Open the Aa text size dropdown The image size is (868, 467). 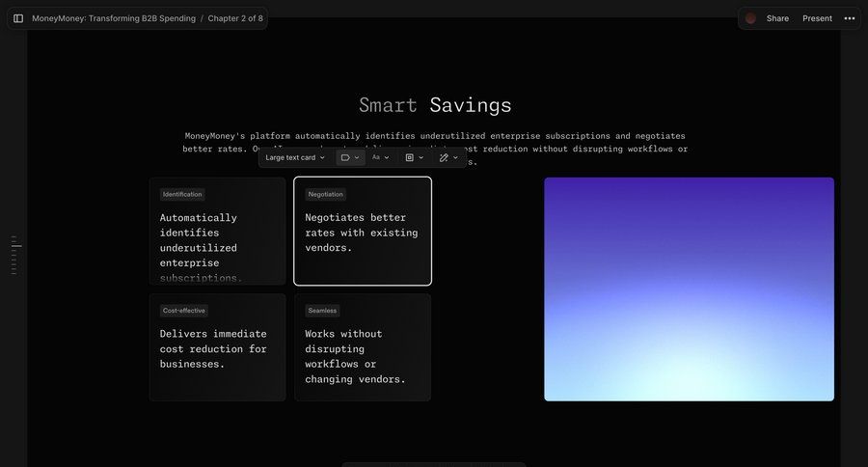click(x=380, y=157)
